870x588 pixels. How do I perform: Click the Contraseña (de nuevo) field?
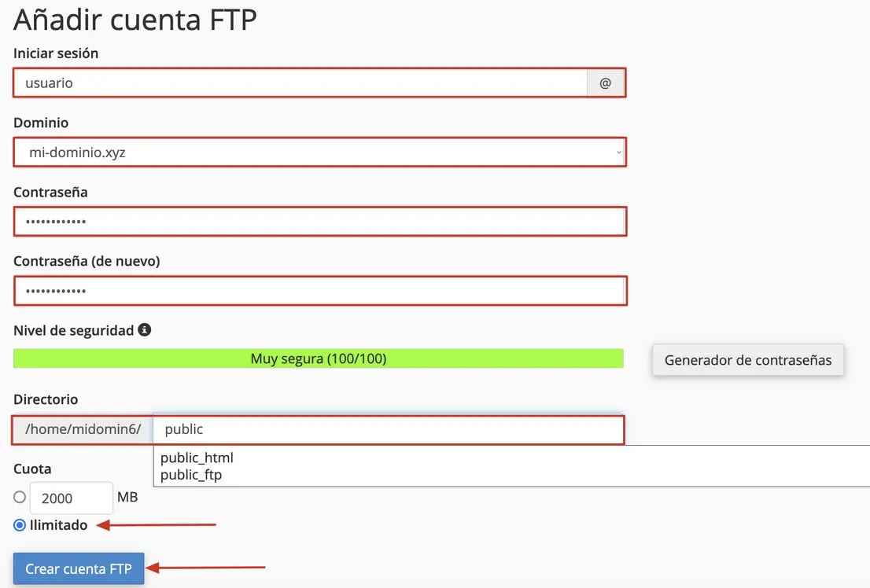(319, 291)
